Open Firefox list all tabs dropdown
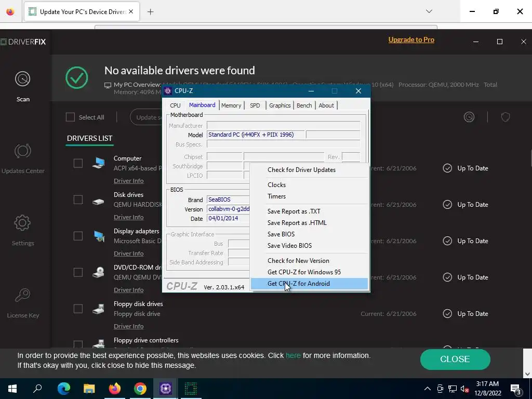The height and width of the screenshot is (399, 532). coord(429,11)
